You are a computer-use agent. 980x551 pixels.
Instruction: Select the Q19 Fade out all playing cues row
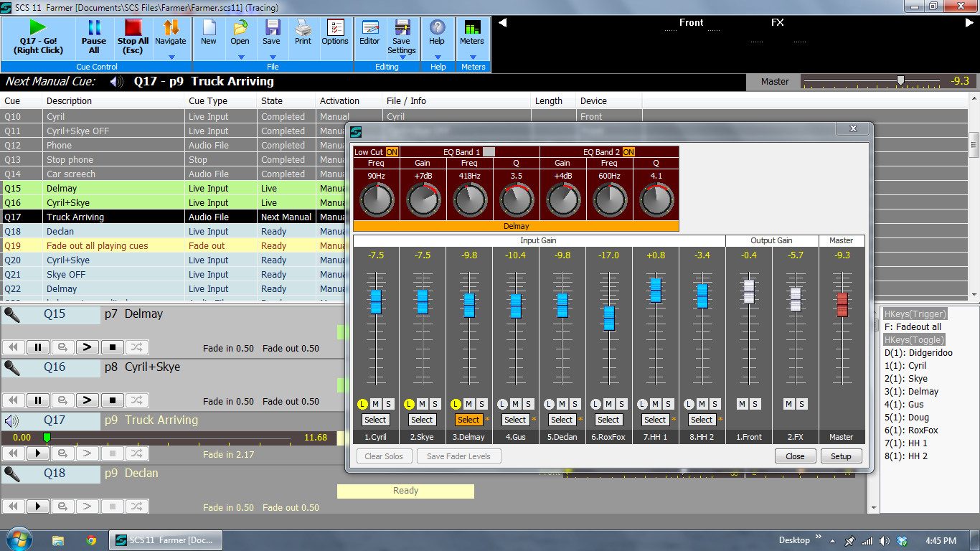point(143,246)
